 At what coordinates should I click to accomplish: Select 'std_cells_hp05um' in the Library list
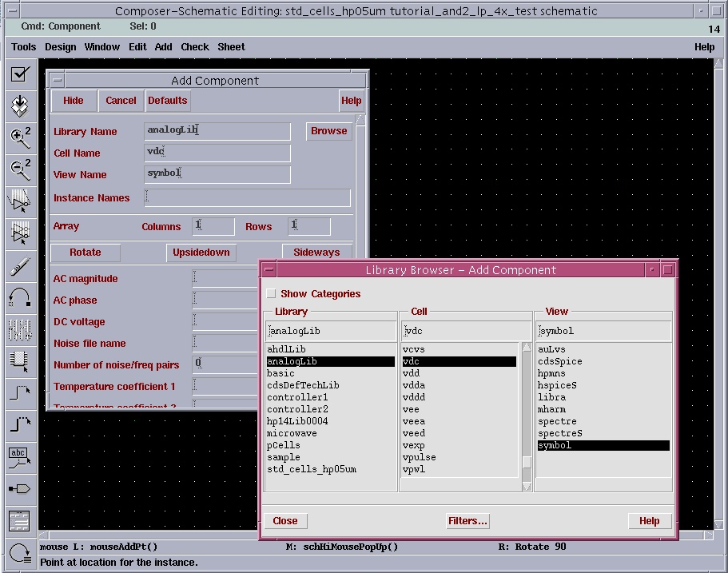point(331,469)
